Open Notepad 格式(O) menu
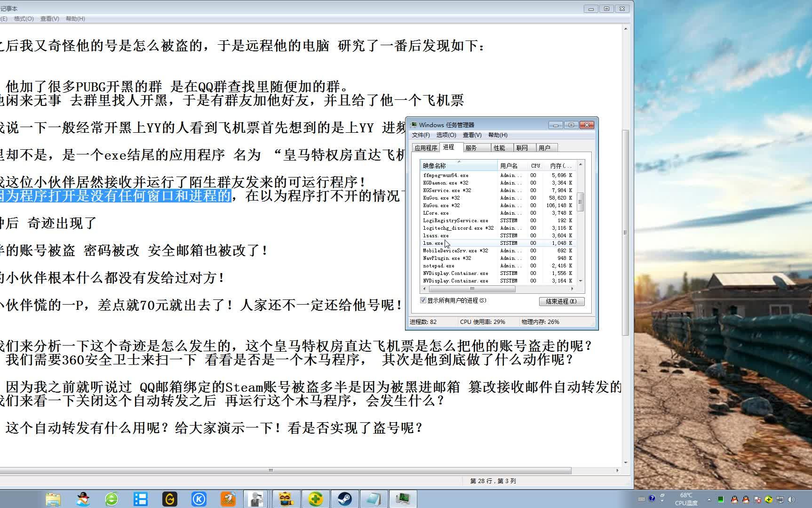Screen dimensions: 812x508 (24, 19)
